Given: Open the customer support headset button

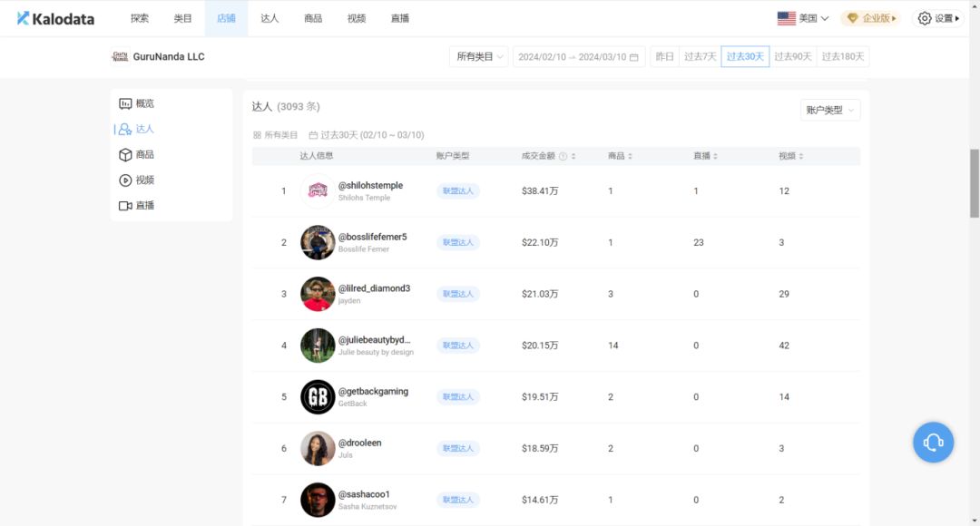Looking at the screenshot, I should (x=933, y=443).
